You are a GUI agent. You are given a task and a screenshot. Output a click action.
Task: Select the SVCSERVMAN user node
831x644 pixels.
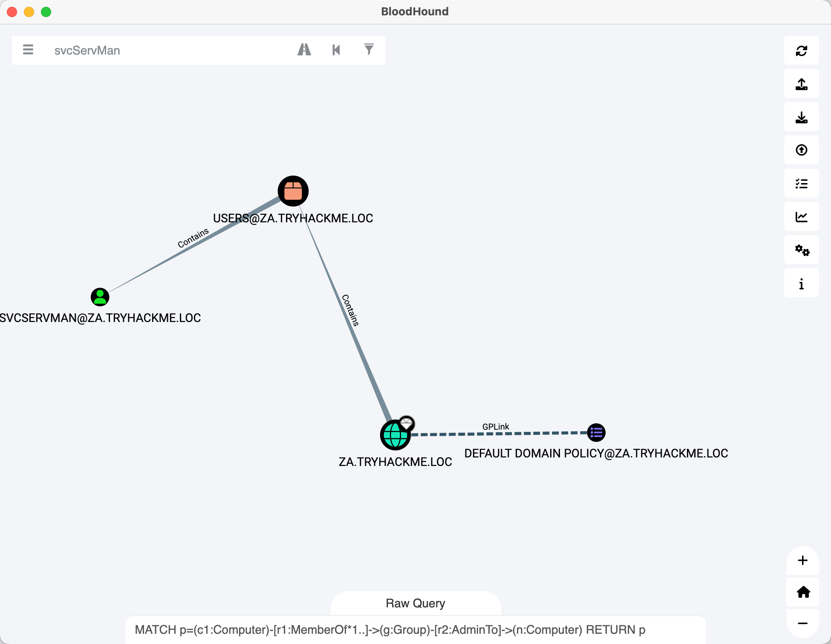pos(100,297)
